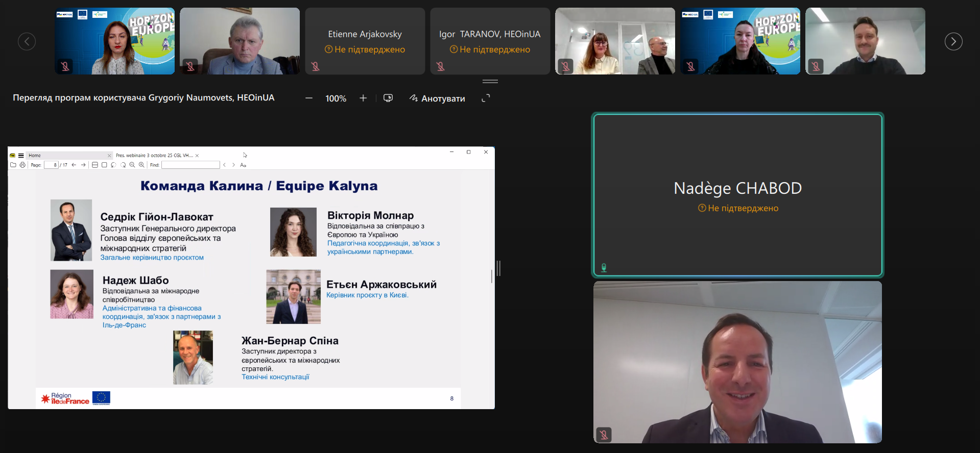Click the Find text input field
This screenshot has height=453, width=980.
point(190,165)
